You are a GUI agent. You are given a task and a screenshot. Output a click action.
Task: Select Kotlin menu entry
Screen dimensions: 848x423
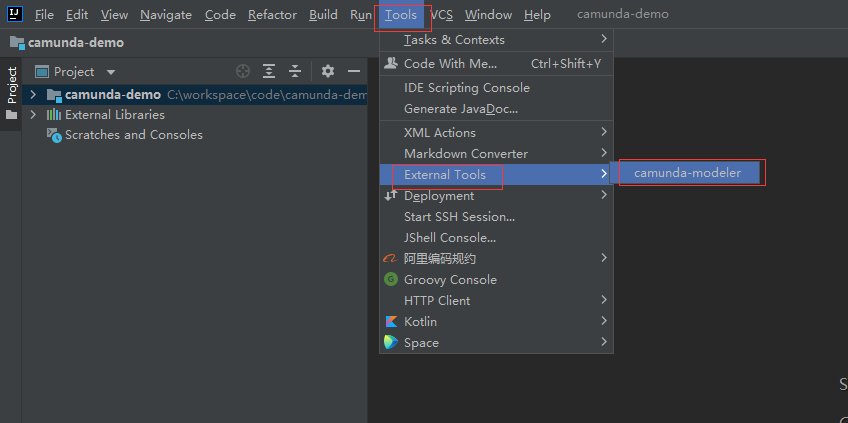click(496, 321)
